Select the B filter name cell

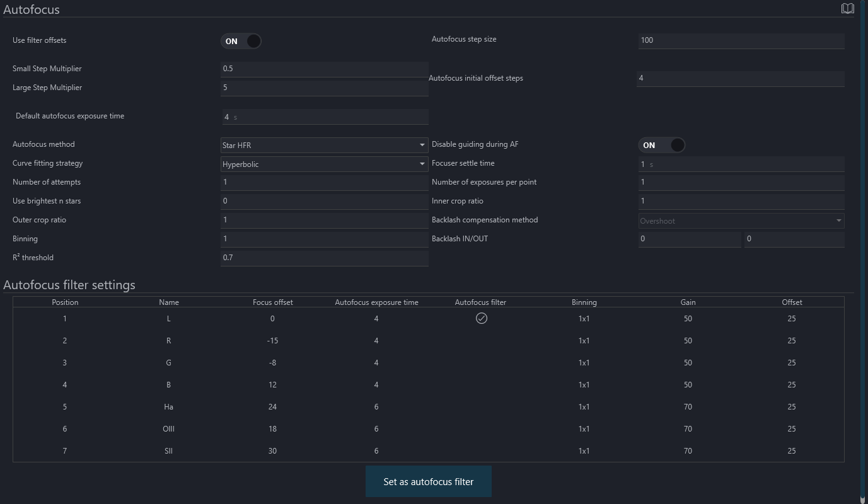point(168,385)
